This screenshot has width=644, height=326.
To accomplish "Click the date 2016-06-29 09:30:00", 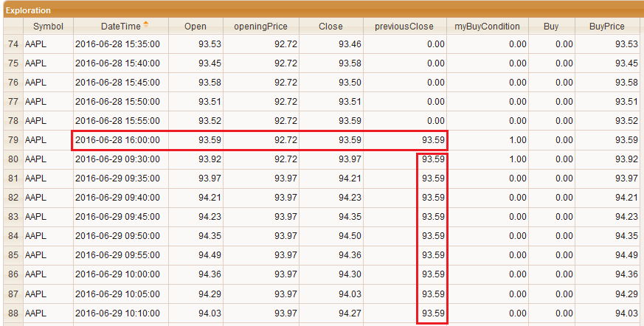I will [x=117, y=159].
